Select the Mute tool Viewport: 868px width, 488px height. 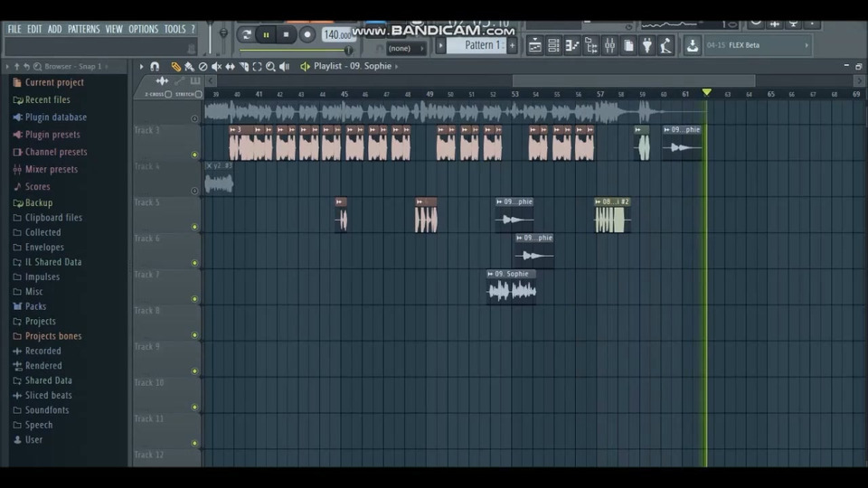(x=216, y=66)
